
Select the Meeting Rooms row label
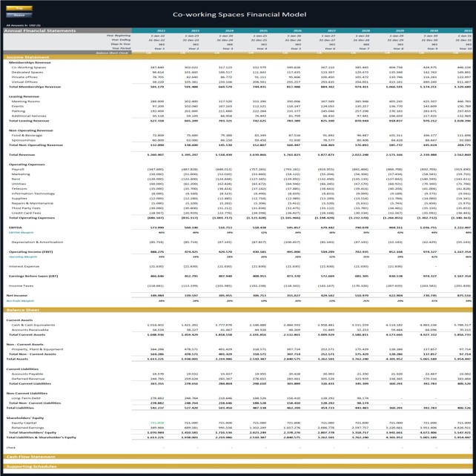[x=26, y=102]
